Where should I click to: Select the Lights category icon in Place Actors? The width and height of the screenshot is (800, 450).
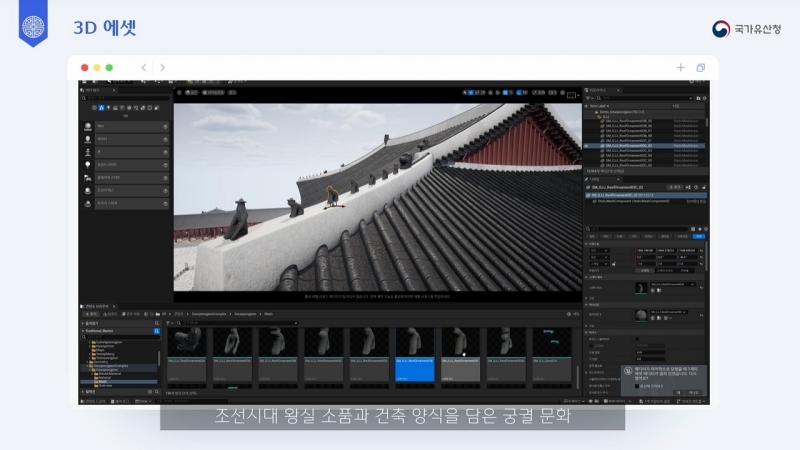point(108,108)
